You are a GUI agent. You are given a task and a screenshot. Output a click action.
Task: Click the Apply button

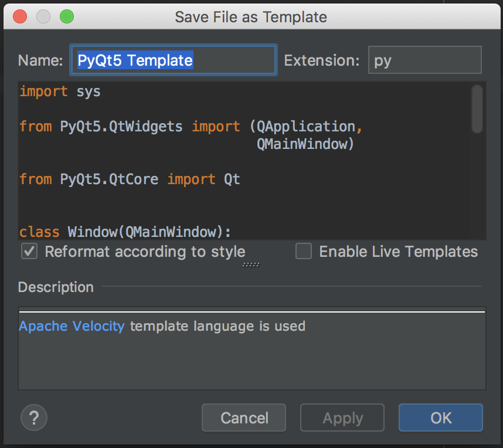342,418
